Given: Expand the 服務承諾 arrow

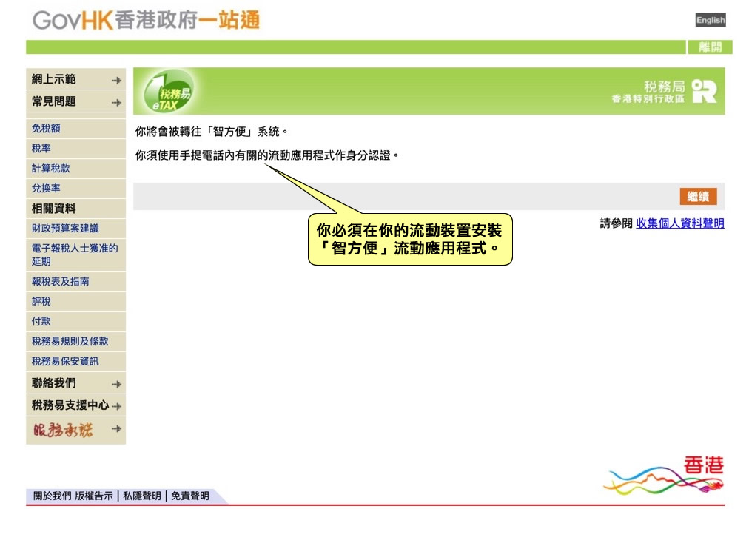Looking at the screenshot, I should click(x=116, y=429).
